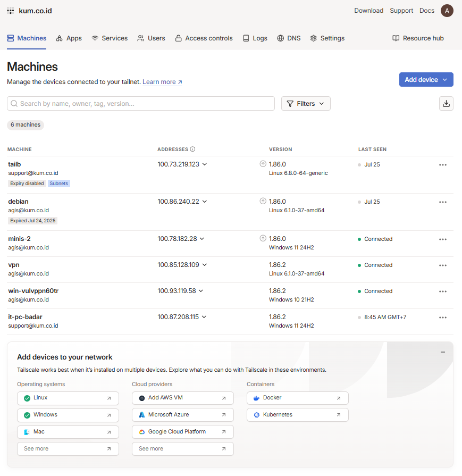Viewport: 462px width, 476px height.
Task: Click the download/export machines icon
Action: pyautogui.click(x=446, y=104)
